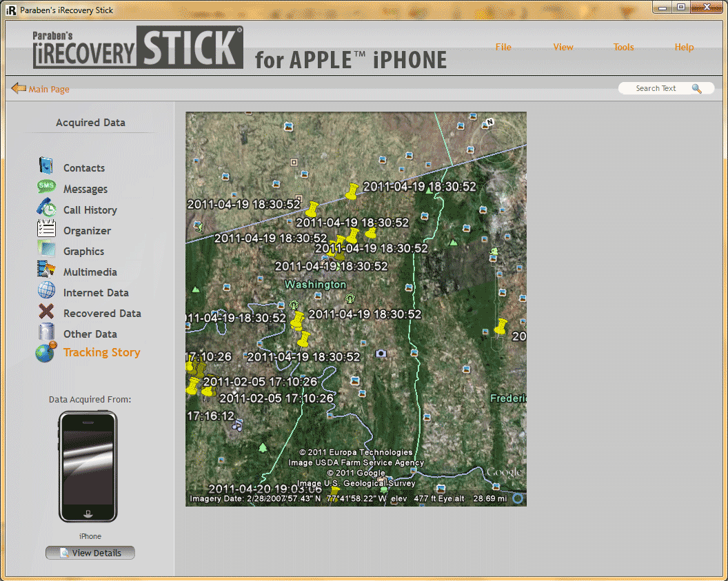Viewport: 728px width, 581px height.
Task: Click the 17:16:12 timestamp label on map
Action: click(x=211, y=416)
